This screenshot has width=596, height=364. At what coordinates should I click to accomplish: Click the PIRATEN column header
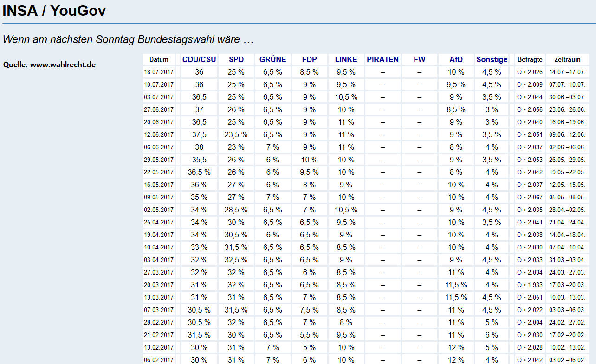point(382,59)
